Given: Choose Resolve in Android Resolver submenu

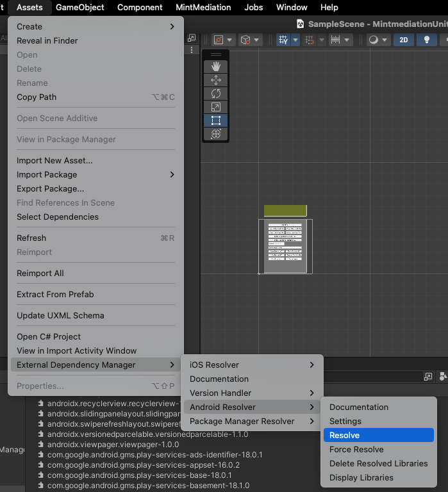Looking at the screenshot, I should click(x=379, y=435).
